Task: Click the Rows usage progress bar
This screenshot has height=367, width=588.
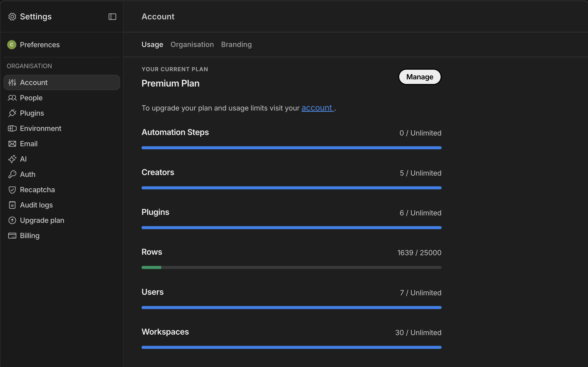Action: pos(291,267)
